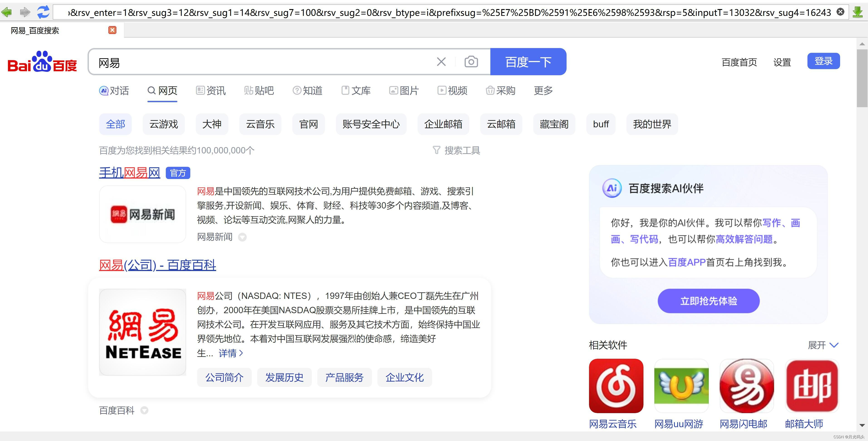Viewport: 868px width, 441px height.
Task: Select the 网页 tab
Action: tap(162, 91)
